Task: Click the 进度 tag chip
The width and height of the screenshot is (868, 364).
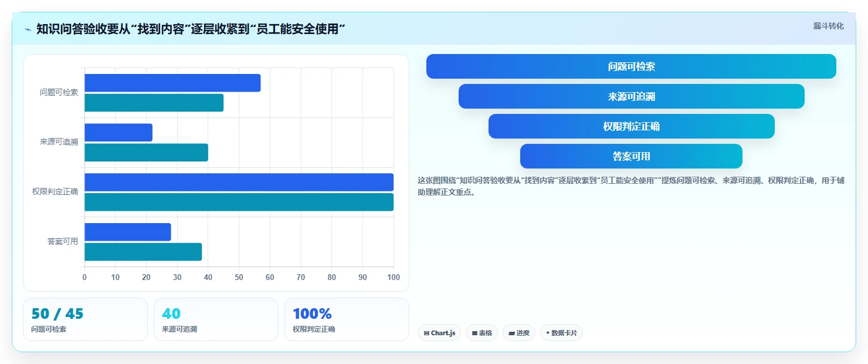Action: (x=519, y=333)
